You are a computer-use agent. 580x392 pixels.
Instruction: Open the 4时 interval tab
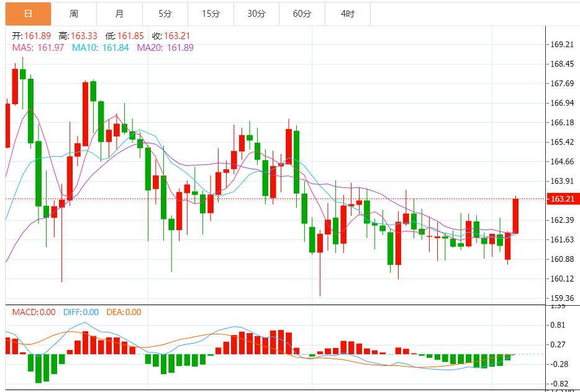348,14
